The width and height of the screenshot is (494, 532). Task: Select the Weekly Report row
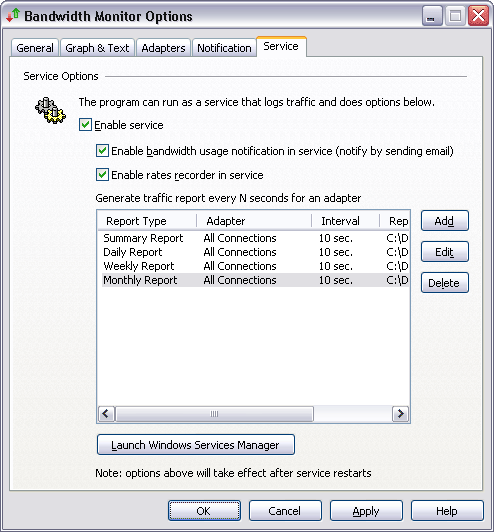255,266
